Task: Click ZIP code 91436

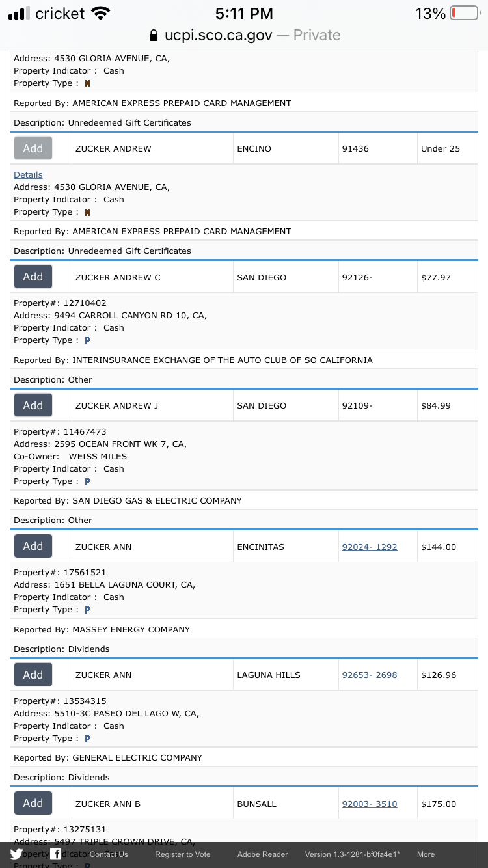Action: (355, 148)
